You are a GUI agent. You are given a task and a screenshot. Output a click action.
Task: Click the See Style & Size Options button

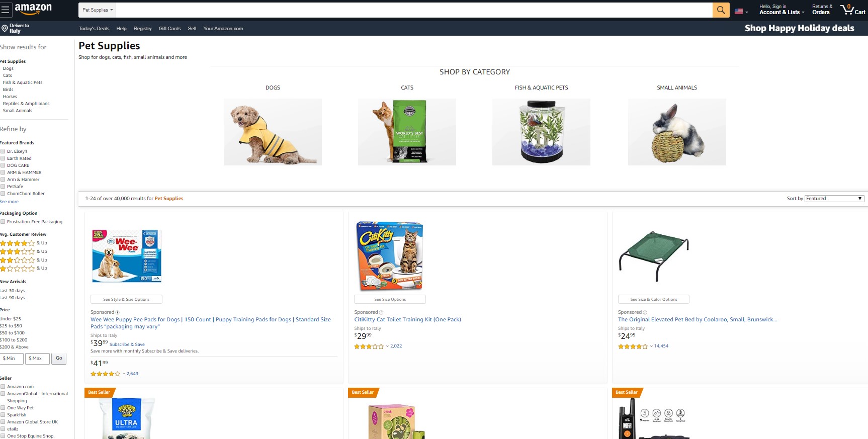tap(126, 299)
